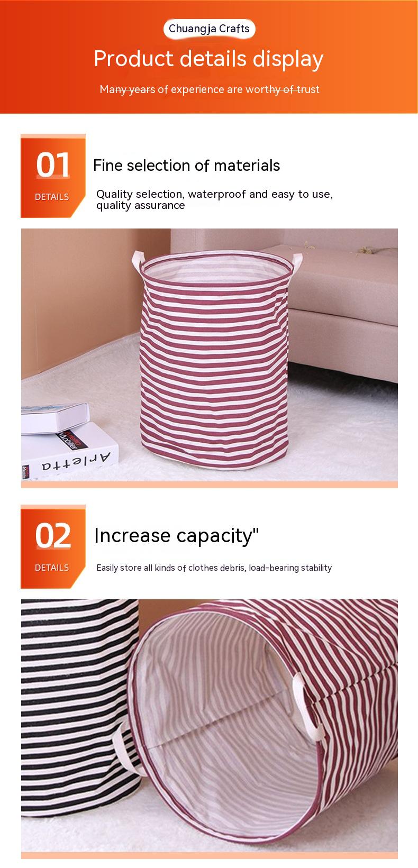Click the load-bearing stability description text

click(214, 568)
